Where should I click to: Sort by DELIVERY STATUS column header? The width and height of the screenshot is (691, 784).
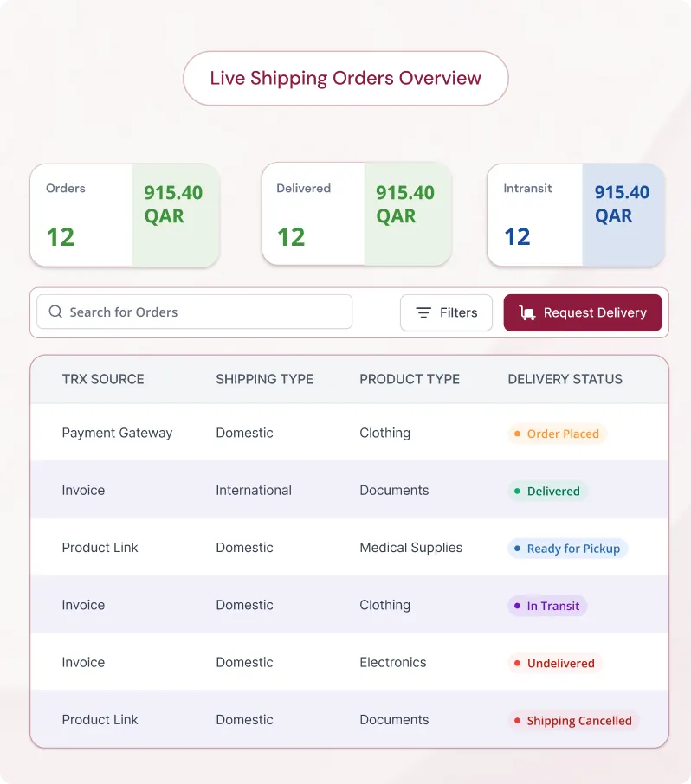pos(565,379)
